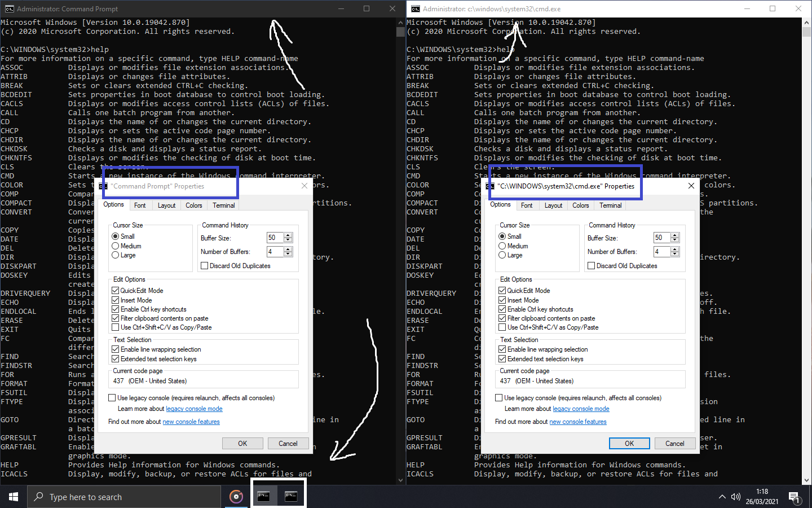Toggle Insert Mode in right dialog

coord(502,300)
